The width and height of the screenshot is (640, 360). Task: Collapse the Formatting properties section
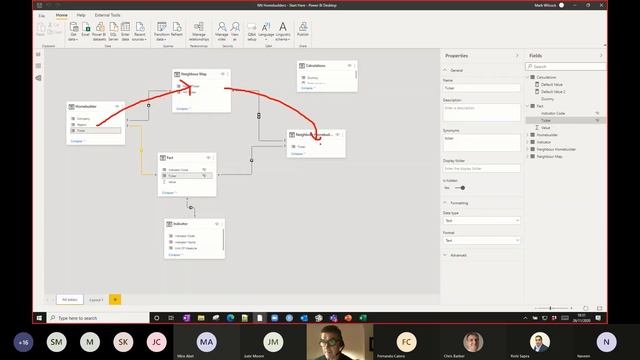(445, 203)
